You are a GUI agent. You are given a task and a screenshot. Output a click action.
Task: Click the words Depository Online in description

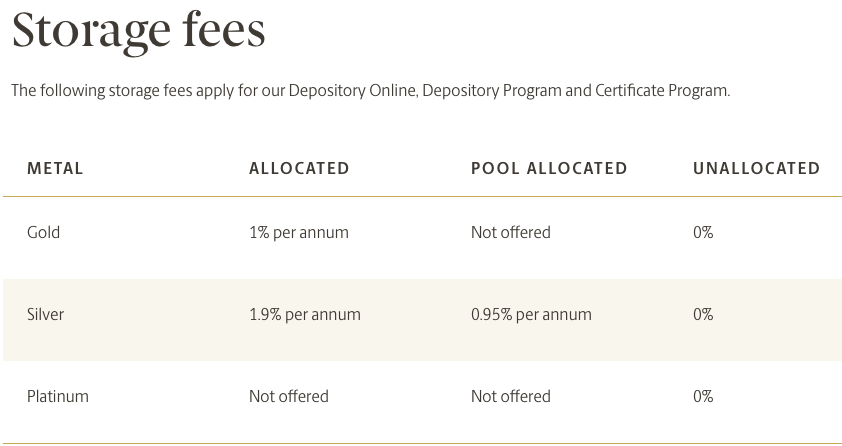coord(353,91)
